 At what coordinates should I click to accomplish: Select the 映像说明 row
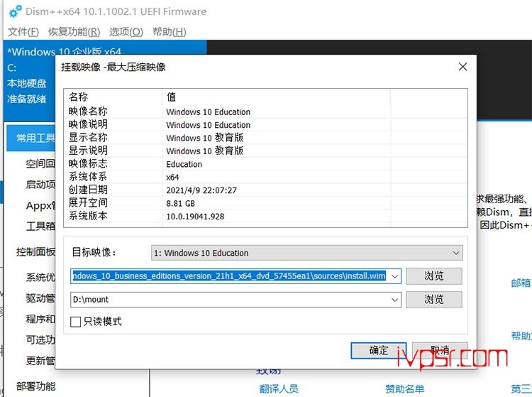(x=265, y=125)
